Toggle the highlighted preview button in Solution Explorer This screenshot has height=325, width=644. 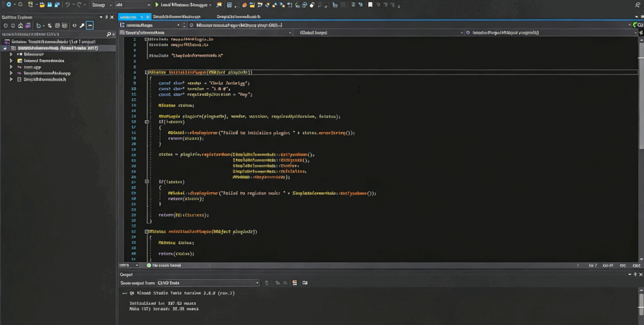tap(90, 26)
